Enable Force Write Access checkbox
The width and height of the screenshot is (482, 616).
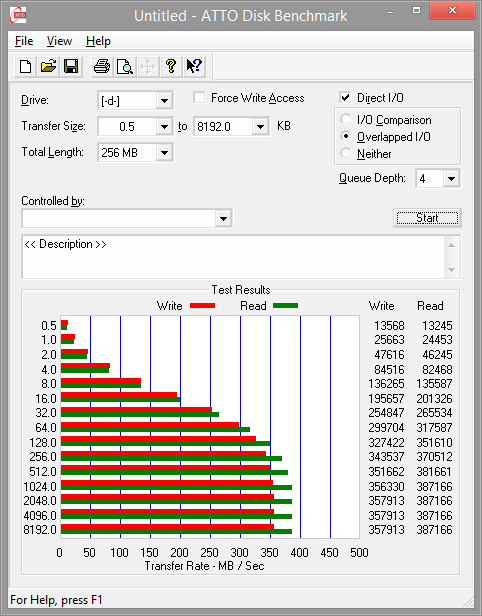pyautogui.click(x=199, y=97)
